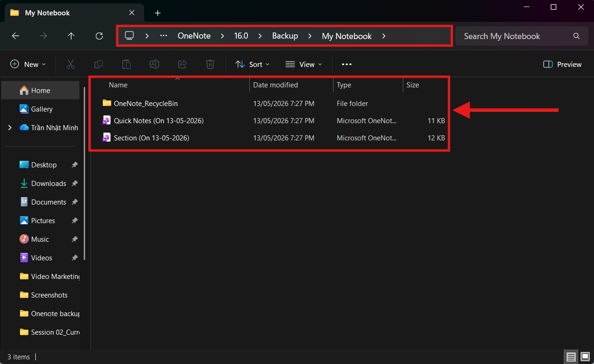Open Downloads in the sidebar

coord(48,184)
